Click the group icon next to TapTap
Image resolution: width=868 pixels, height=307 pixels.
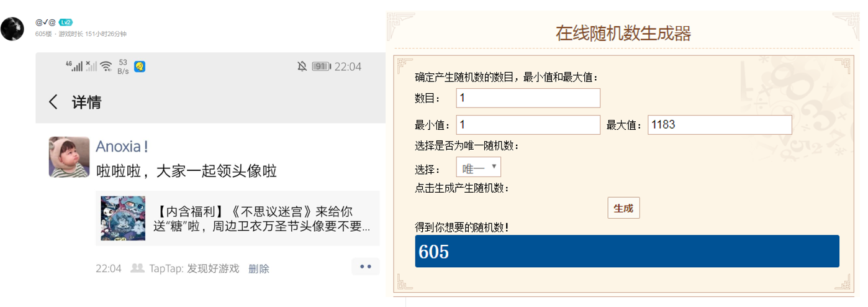(137, 268)
